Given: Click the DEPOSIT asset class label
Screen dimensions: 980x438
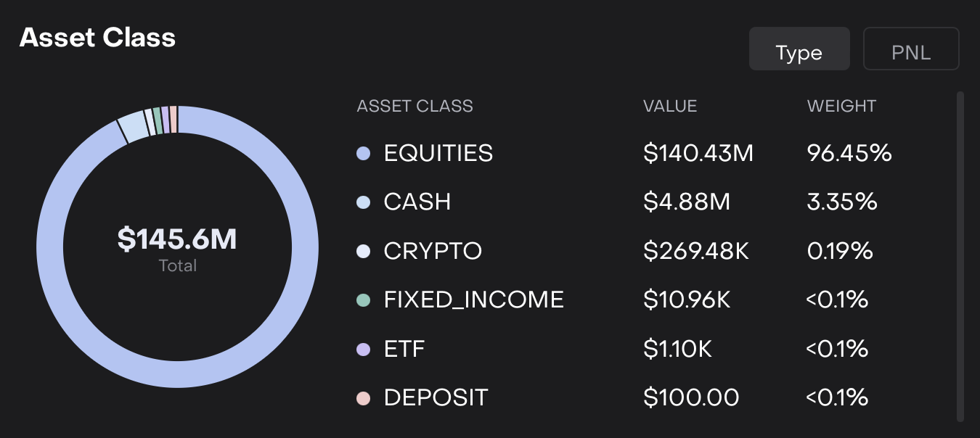Looking at the screenshot, I should 436,398.
